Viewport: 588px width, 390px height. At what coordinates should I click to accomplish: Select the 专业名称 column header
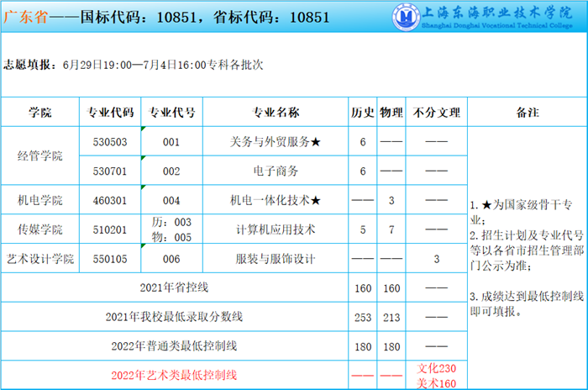pos(276,113)
